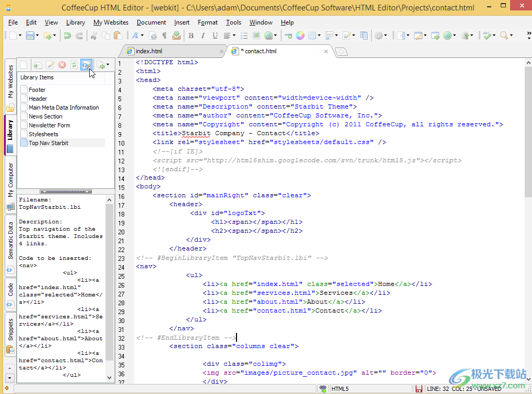The image size is (532, 394).
Task: Click the highlighted library code tag icon
Action: (x=86, y=65)
